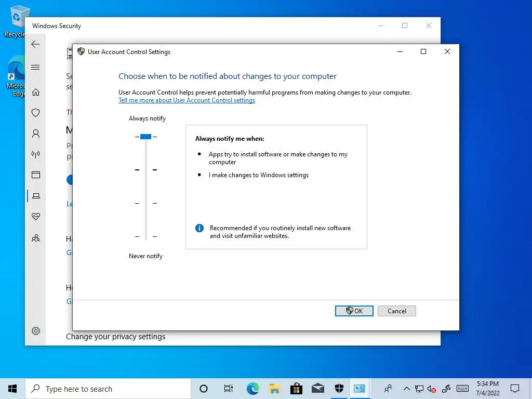This screenshot has height=399, width=532.
Task: Open File Explorer from the taskbar
Action: tap(274, 389)
